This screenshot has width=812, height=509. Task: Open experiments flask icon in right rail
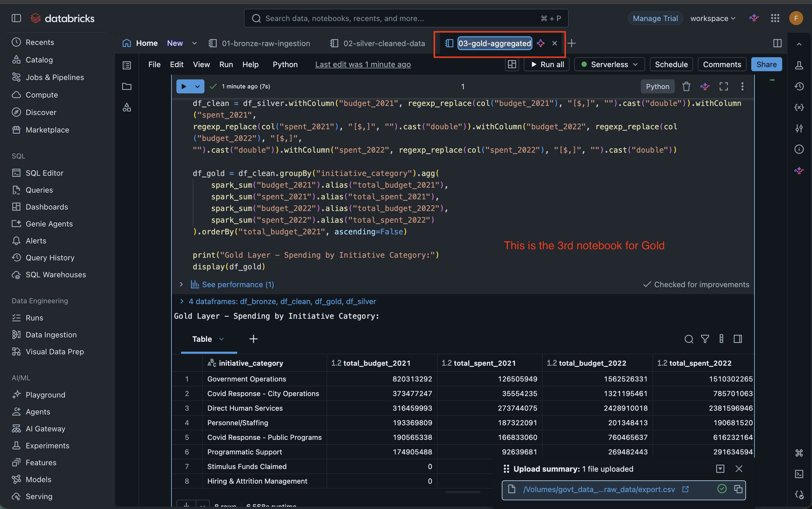tap(799, 65)
